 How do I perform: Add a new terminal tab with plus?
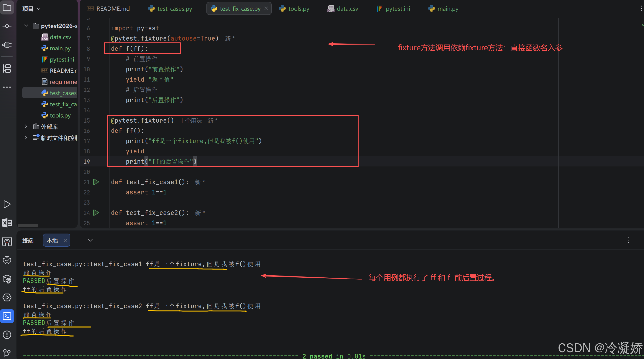[x=78, y=240]
